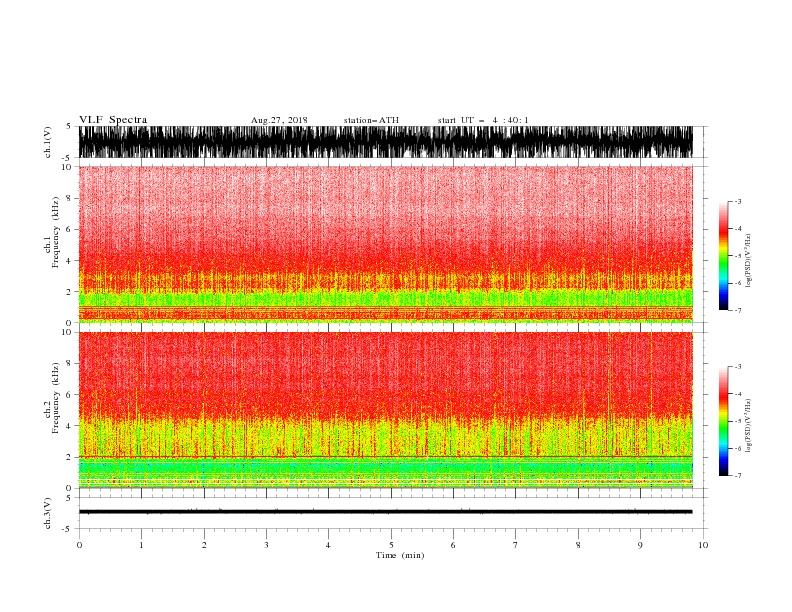Click time axis tick label 7
792x612 pixels.
[x=516, y=545]
